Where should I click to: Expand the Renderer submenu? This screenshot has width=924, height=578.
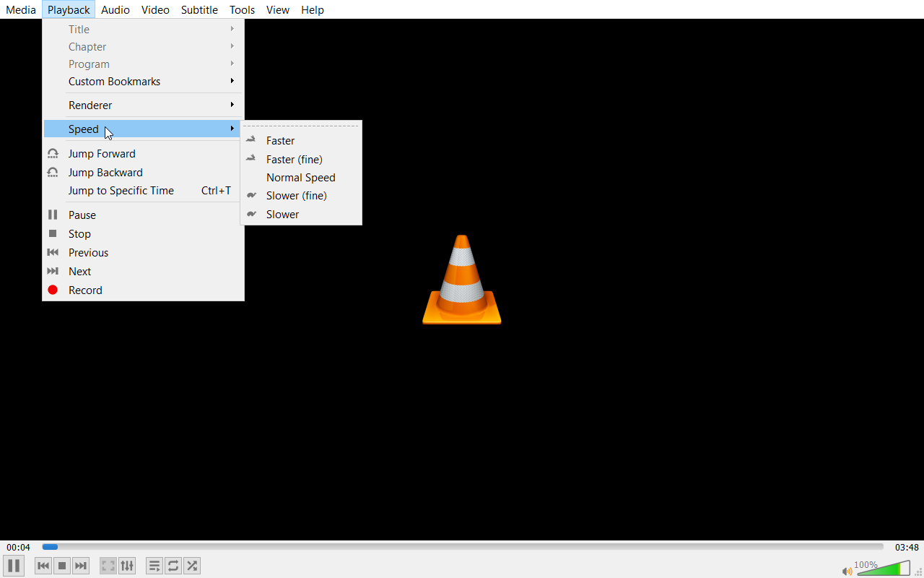coord(143,105)
